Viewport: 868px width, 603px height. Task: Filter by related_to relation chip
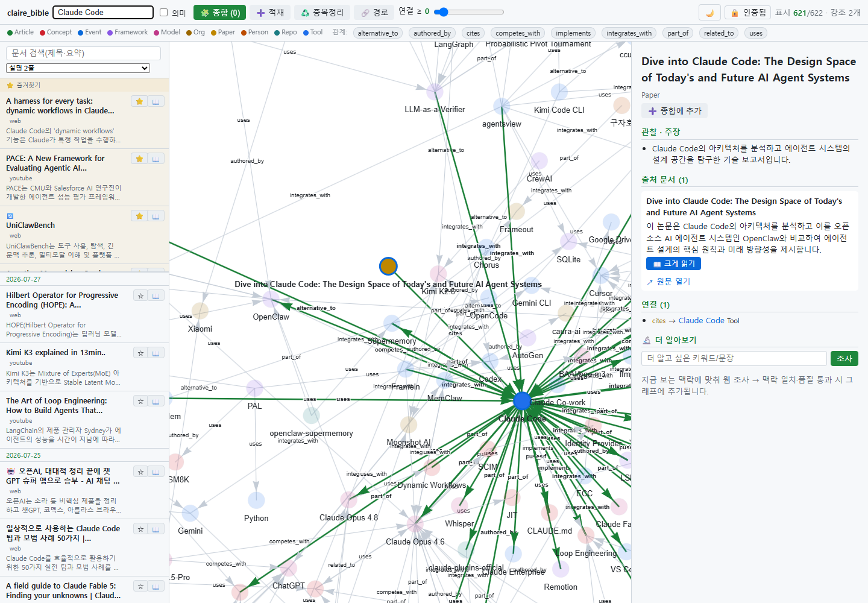pos(719,33)
